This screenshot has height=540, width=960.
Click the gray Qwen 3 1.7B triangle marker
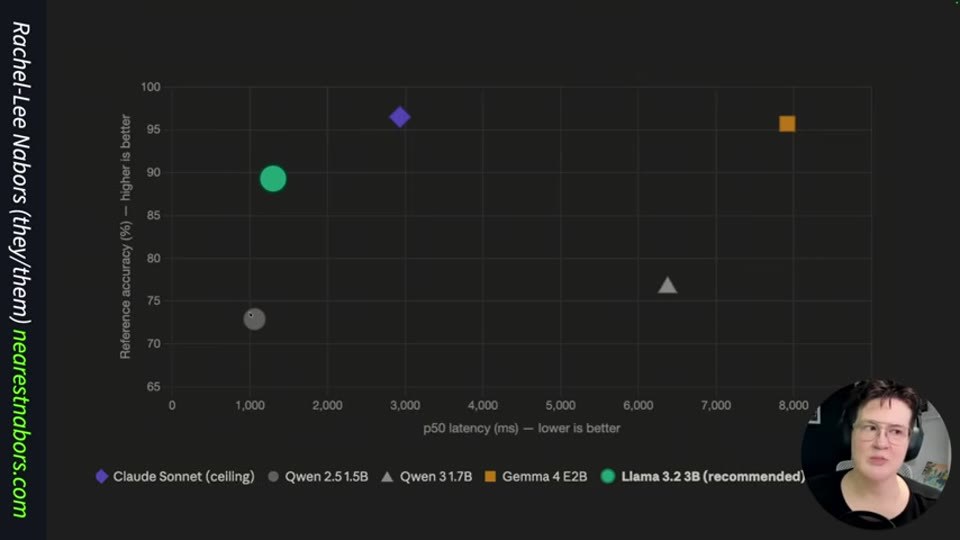pyautogui.click(x=667, y=285)
